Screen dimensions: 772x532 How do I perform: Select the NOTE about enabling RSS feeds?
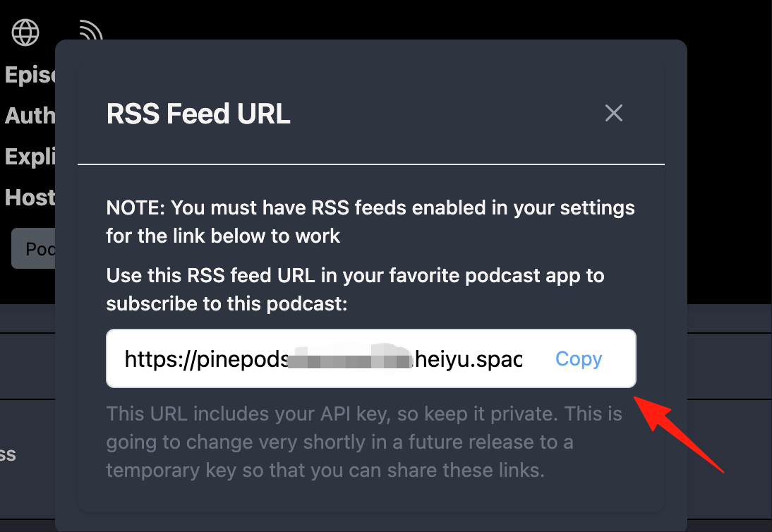[370, 222]
